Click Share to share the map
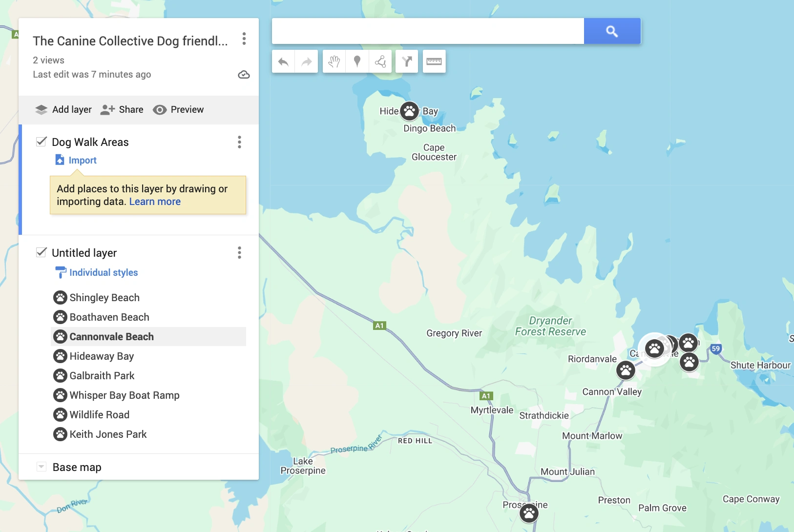Image resolution: width=794 pixels, height=532 pixels. point(122,109)
